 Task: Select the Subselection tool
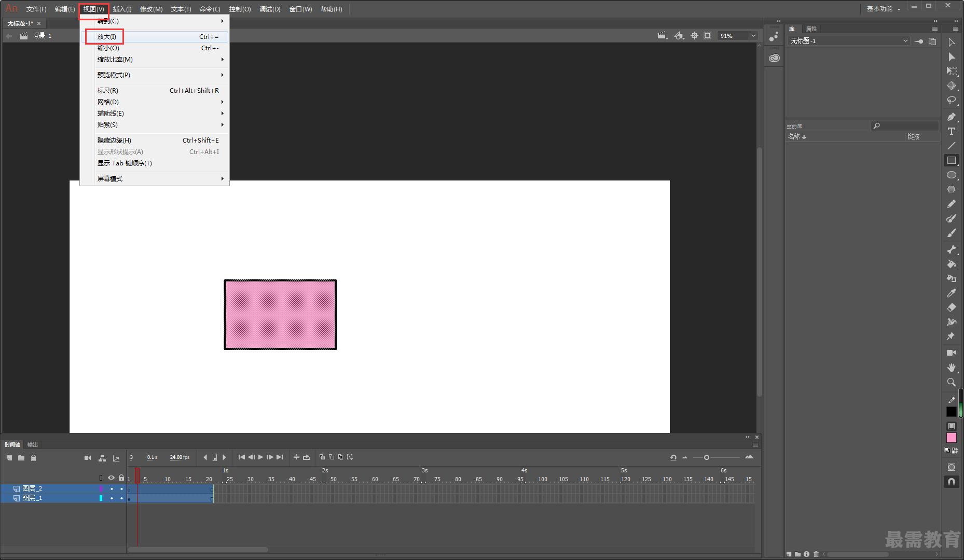tap(951, 57)
